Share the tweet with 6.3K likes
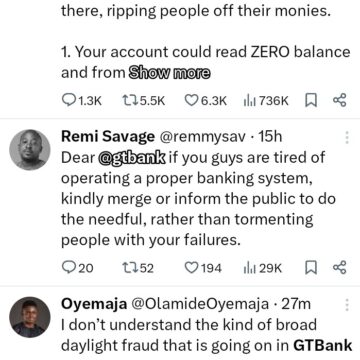 click(340, 100)
